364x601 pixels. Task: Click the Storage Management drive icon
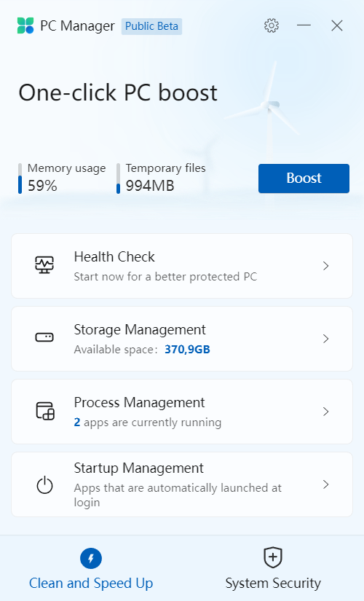pyautogui.click(x=44, y=337)
